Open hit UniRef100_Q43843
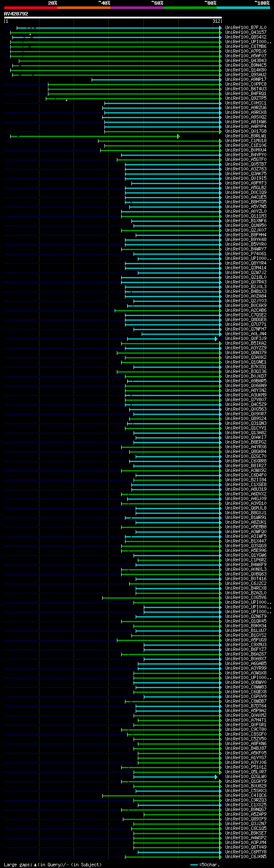274x868 pixels. [x=246, y=60]
